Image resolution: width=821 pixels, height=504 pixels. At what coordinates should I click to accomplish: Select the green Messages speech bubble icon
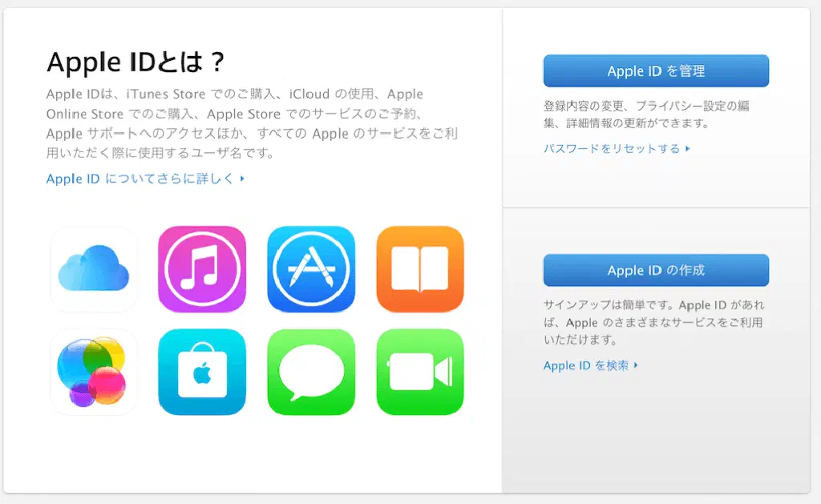coord(311,372)
